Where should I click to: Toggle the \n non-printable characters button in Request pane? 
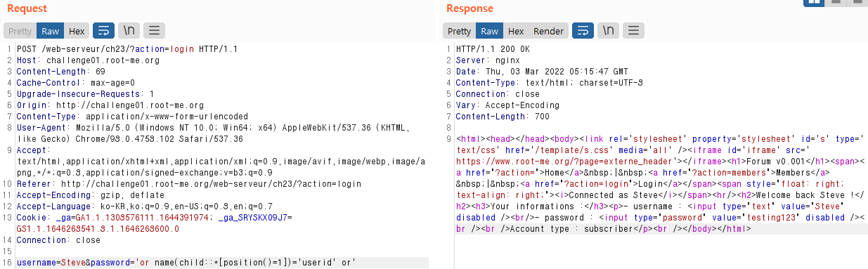pyautogui.click(x=129, y=31)
